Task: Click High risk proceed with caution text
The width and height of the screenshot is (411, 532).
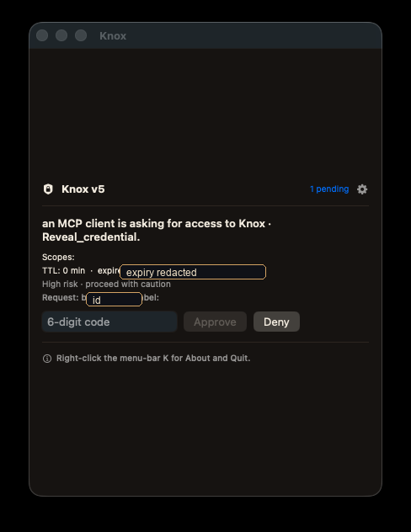Action: [106, 284]
